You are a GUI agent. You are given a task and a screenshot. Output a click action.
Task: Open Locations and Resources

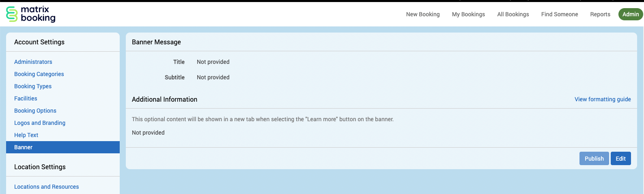47,187
